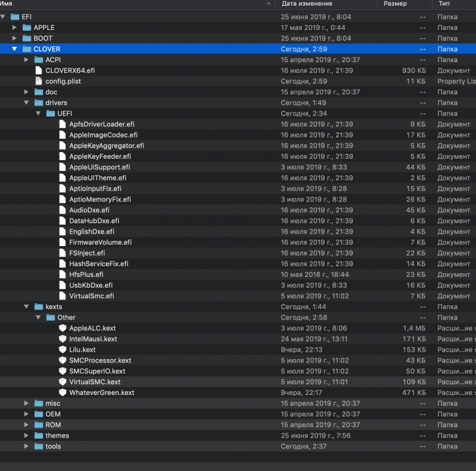Collapse the drivers folder triangle
The width and height of the screenshot is (476, 471).
tap(26, 102)
